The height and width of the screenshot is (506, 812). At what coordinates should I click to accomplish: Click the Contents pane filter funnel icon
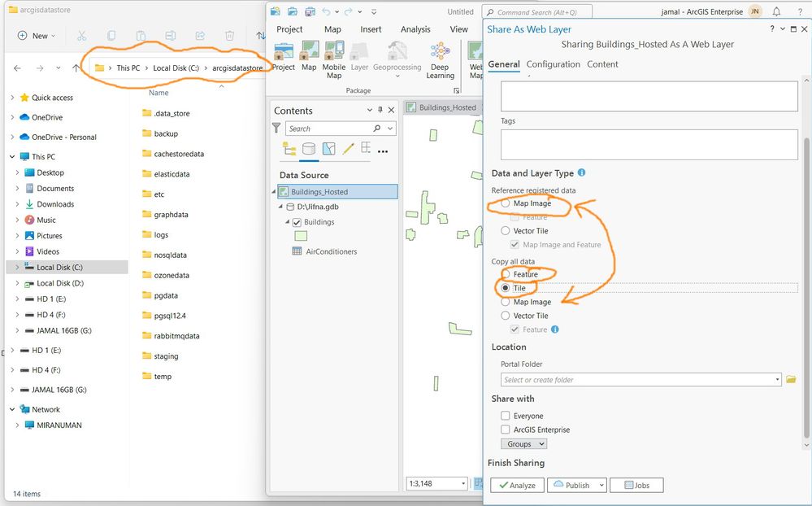click(x=276, y=128)
